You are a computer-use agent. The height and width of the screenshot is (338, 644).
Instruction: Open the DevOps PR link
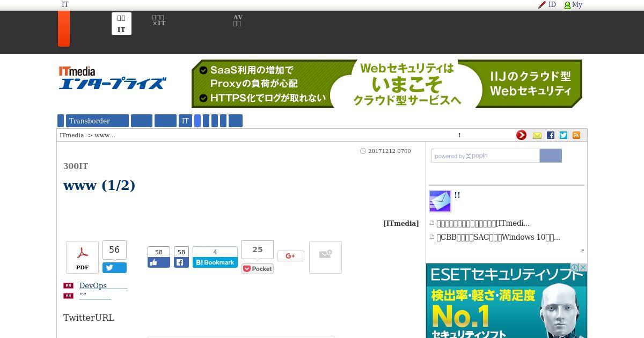[103, 285]
